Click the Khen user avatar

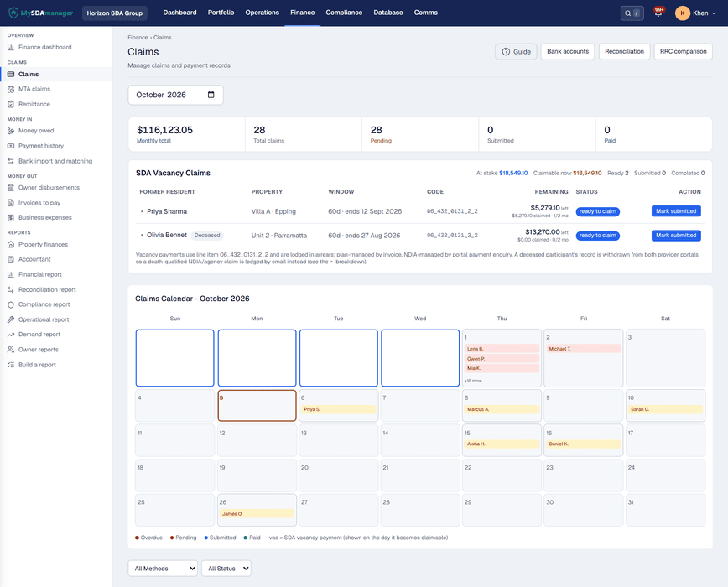682,13
